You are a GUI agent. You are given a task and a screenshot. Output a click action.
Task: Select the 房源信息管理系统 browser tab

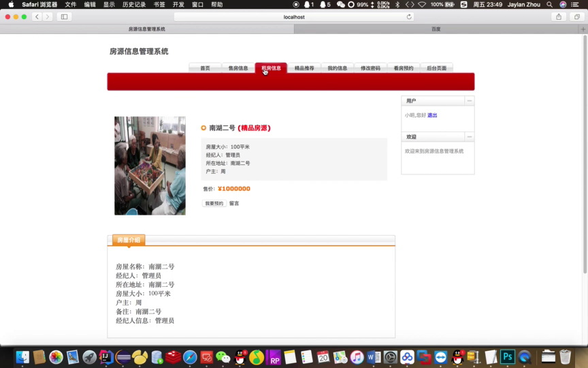(146, 29)
